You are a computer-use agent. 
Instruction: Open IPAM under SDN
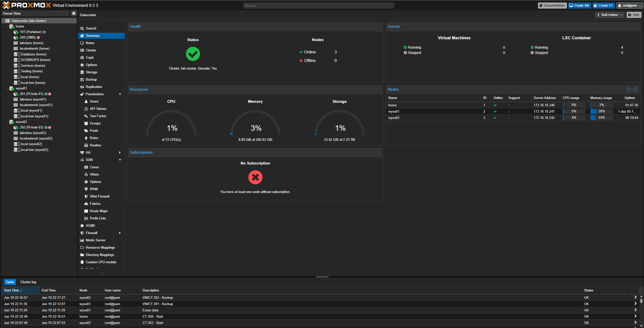(94, 189)
